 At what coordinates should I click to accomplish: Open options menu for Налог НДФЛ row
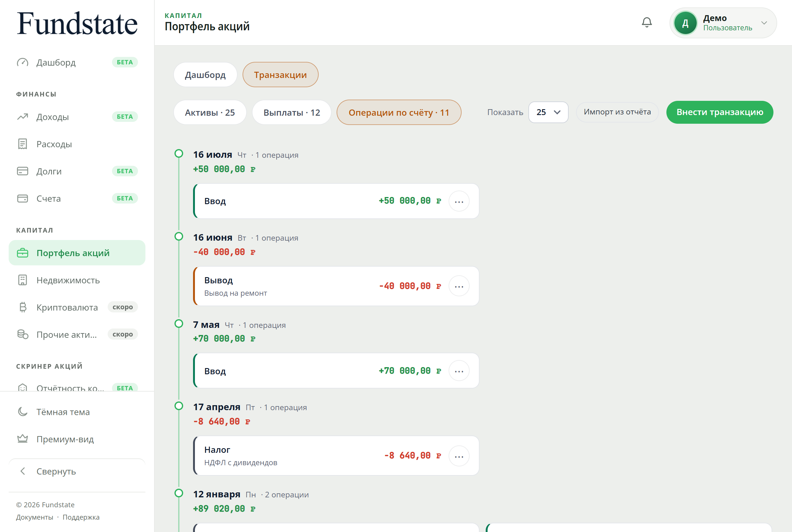tap(459, 456)
